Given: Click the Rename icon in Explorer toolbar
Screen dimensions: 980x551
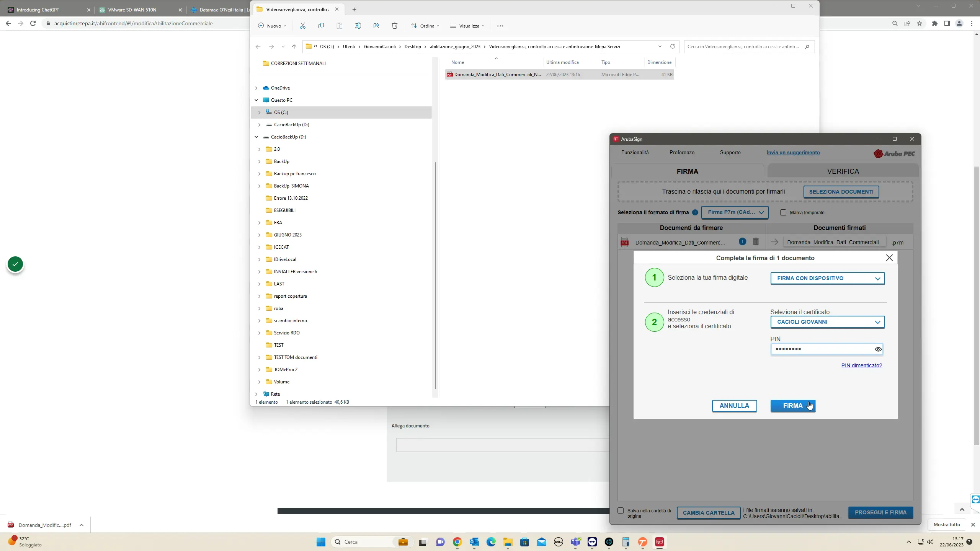Looking at the screenshot, I should pyautogui.click(x=358, y=26).
